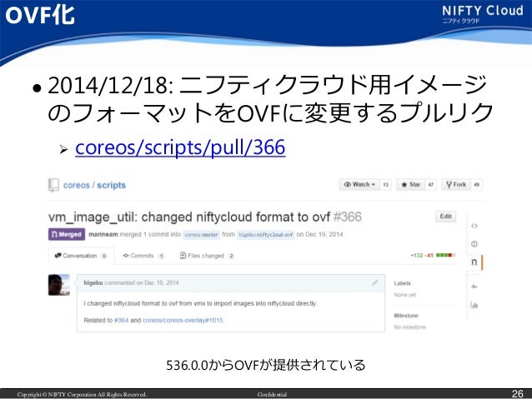Switch to the Commits tab
This screenshot has width=532, height=399.
(x=143, y=256)
